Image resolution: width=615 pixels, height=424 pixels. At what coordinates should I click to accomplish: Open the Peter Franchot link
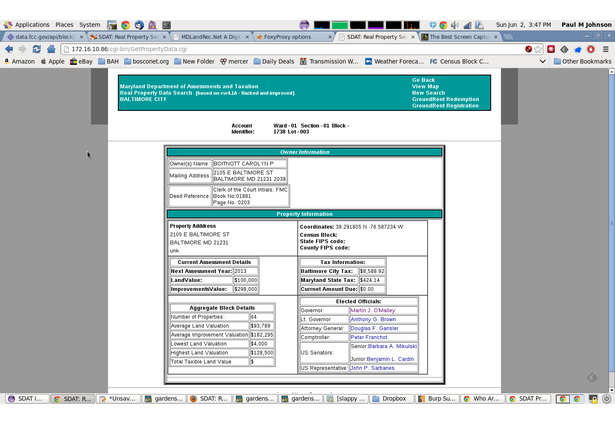(x=369, y=337)
